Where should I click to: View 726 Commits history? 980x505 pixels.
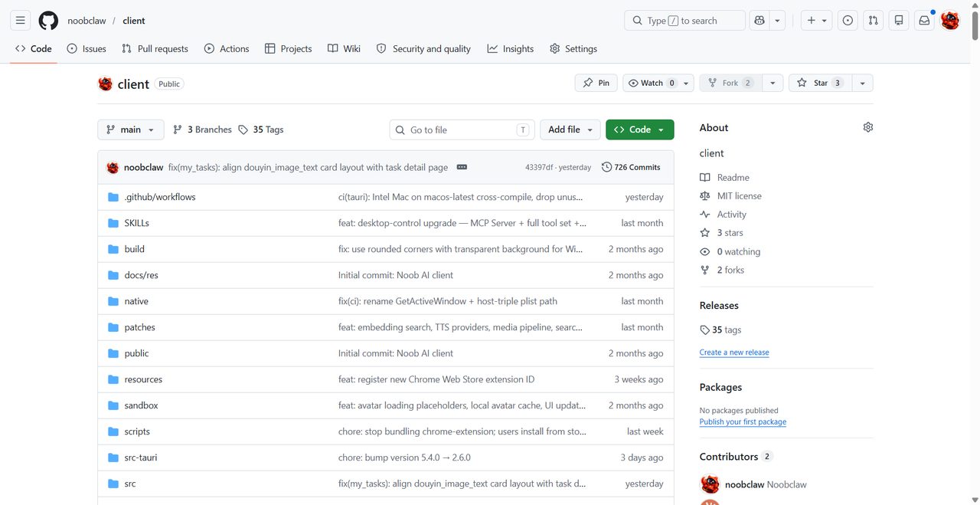(x=631, y=167)
